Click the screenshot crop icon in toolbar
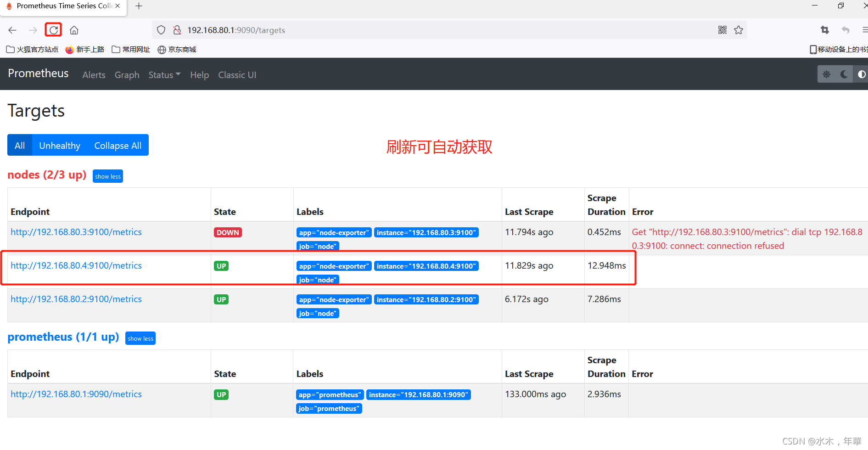868x450 pixels. tap(825, 30)
